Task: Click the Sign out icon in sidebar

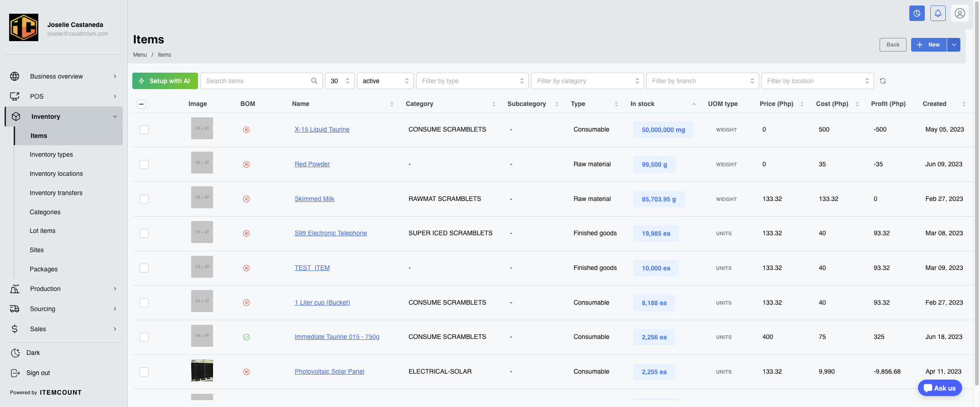Action: [x=16, y=373]
